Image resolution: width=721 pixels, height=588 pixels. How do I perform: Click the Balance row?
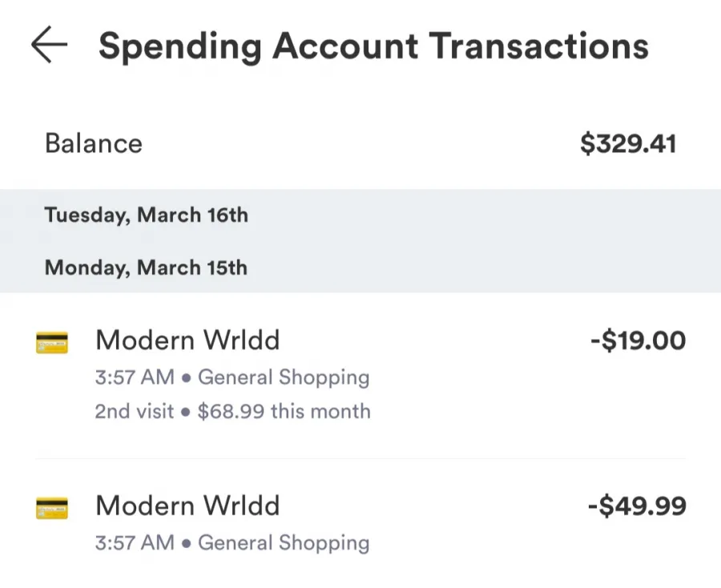click(x=360, y=143)
